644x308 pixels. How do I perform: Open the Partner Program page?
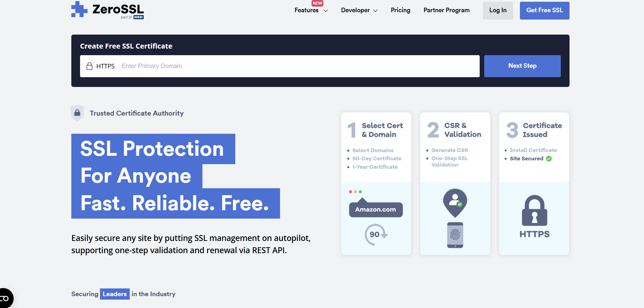click(446, 10)
